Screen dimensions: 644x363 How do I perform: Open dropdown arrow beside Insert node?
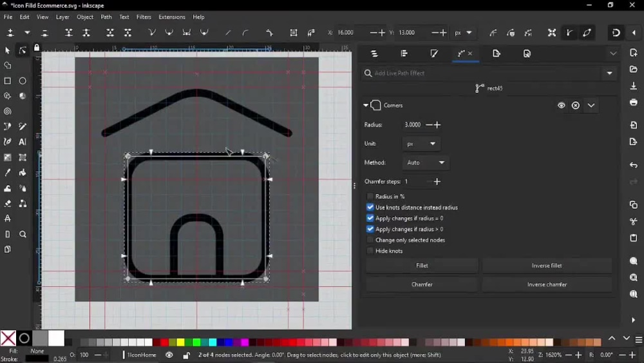coord(27,32)
